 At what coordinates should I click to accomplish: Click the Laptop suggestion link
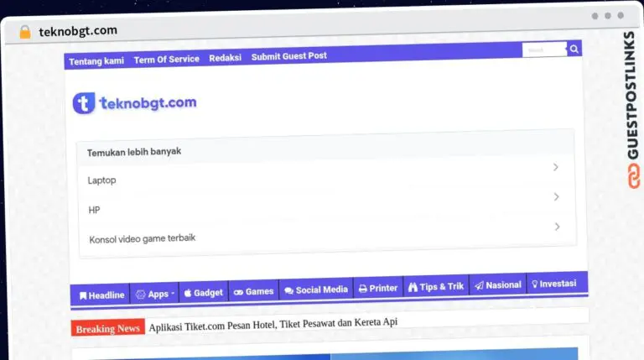coord(101,180)
